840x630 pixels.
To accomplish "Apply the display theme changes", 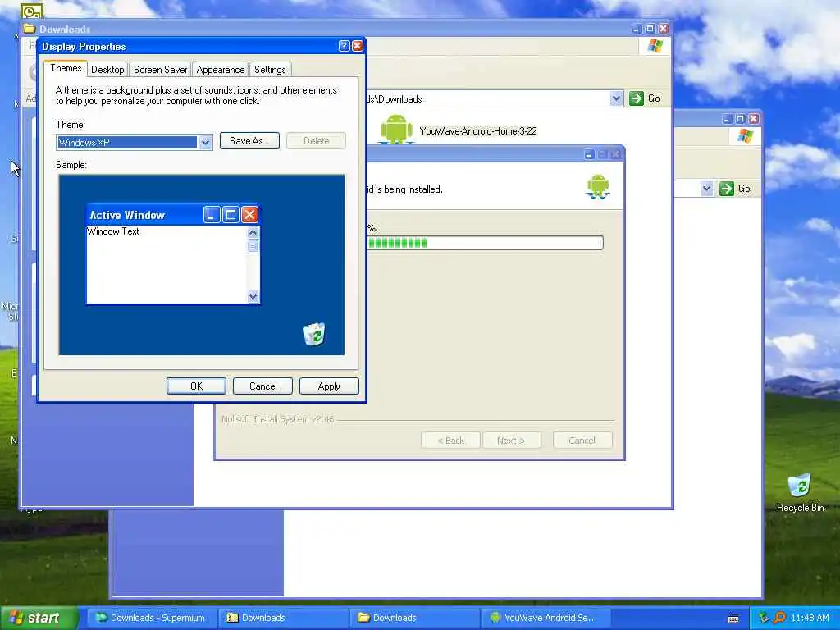I will (329, 386).
